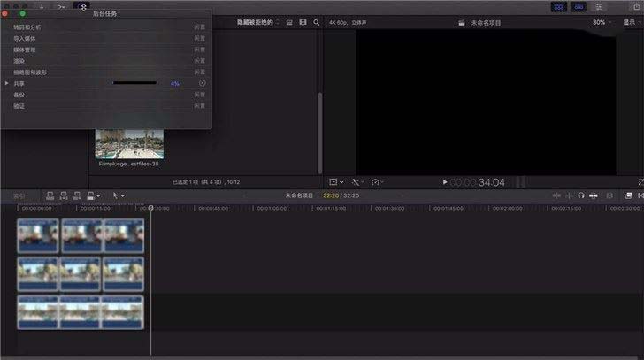The height and width of the screenshot is (360, 644).
Task: Toggle snapping icon in timeline
Action: [594, 195]
